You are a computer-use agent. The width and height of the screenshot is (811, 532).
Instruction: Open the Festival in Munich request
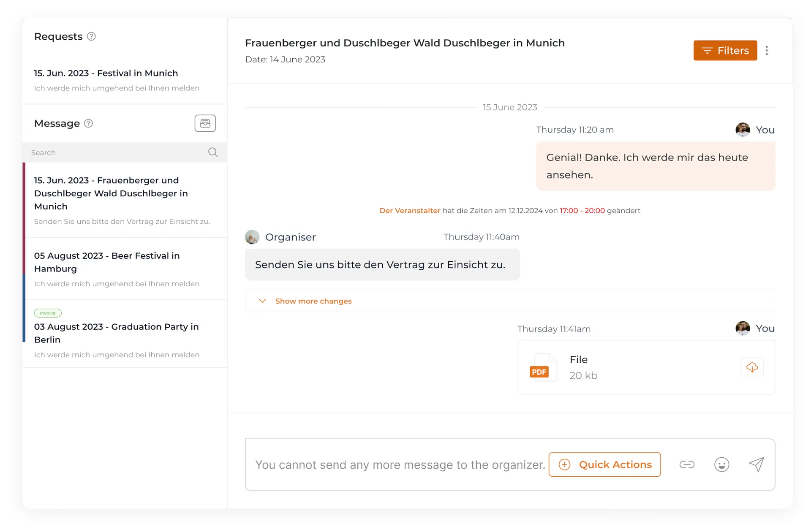pyautogui.click(x=106, y=73)
